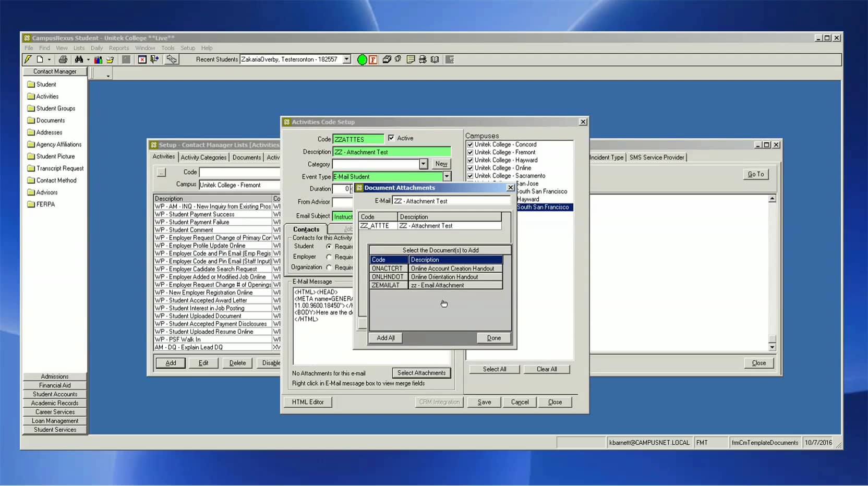Open the Documents folder in sidebar
This screenshot has width=868, height=486.
pyautogui.click(x=46, y=120)
